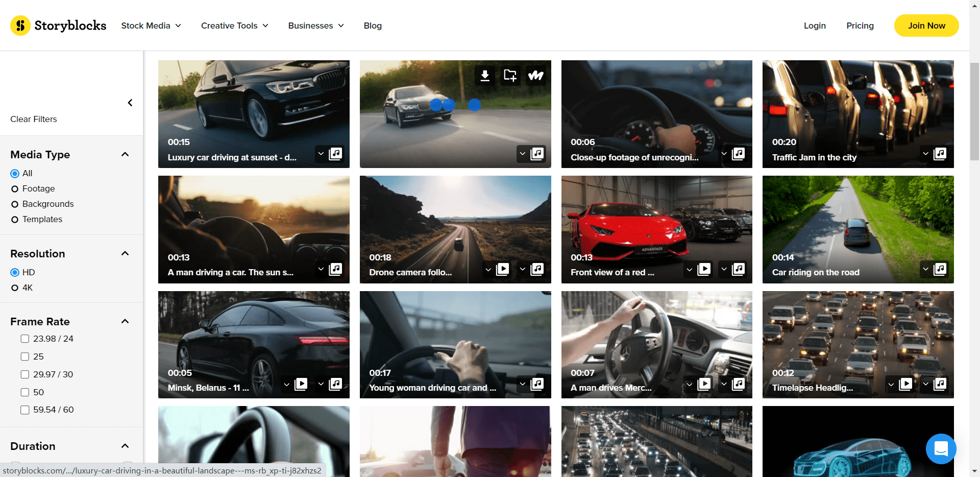Check the 29.97 / 30 frame rate box
The height and width of the screenshot is (477, 980).
pyautogui.click(x=24, y=374)
